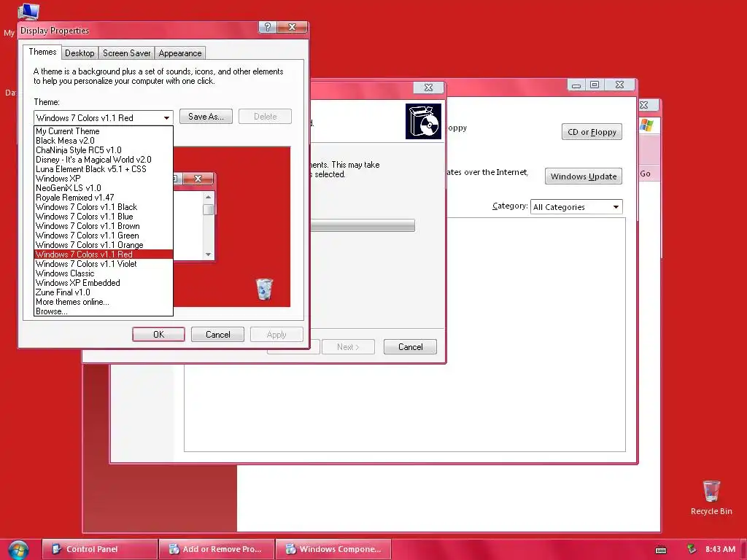The height and width of the screenshot is (560, 747).
Task: Select Windows XP Embedded theme
Action: [104, 283]
